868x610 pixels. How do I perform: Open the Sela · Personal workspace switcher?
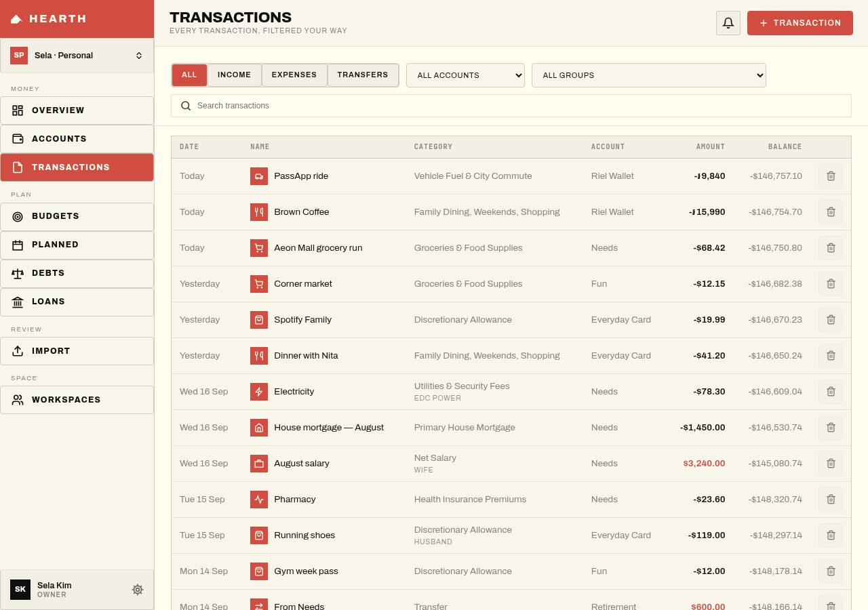[x=77, y=56]
